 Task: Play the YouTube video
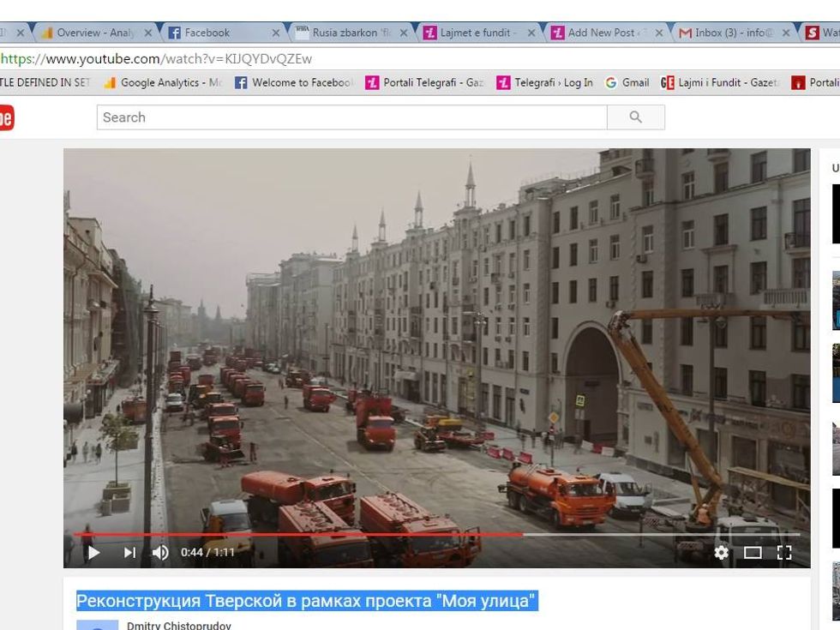(x=94, y=553)
